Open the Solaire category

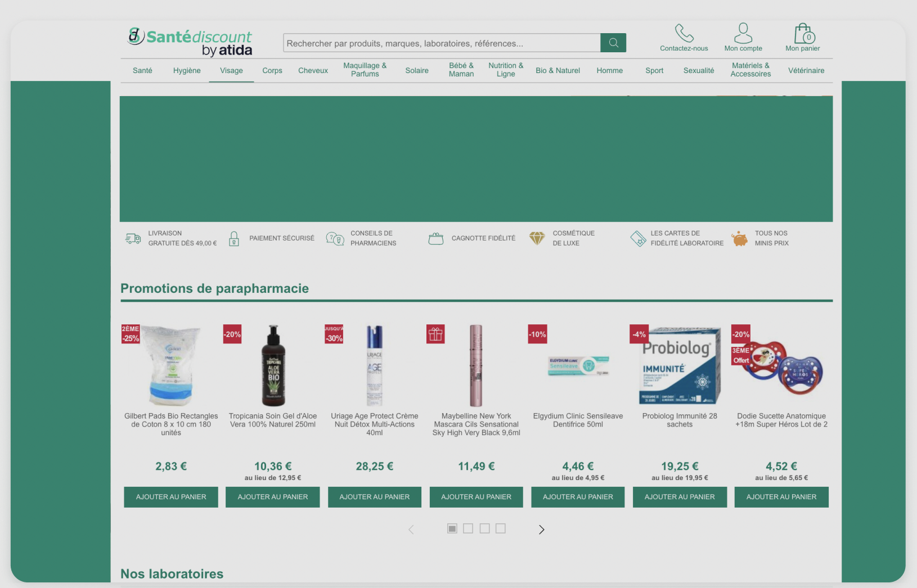417,70
